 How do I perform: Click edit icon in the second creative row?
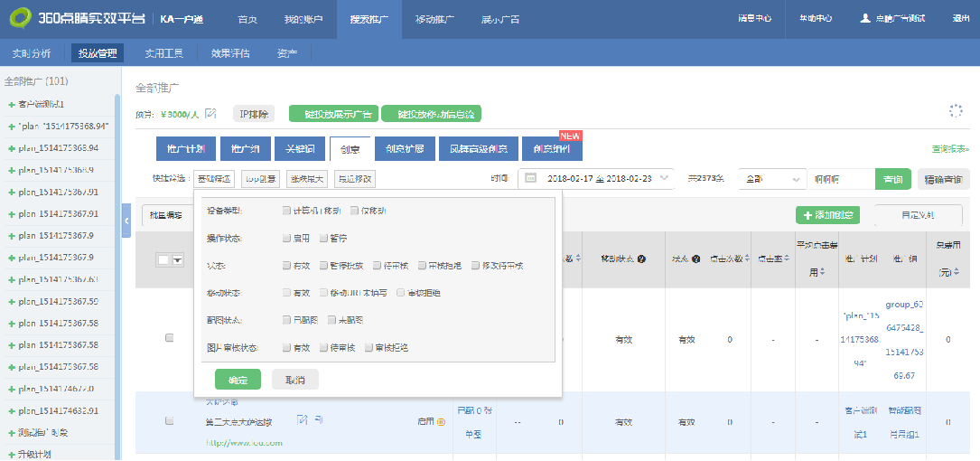[303, 419]
